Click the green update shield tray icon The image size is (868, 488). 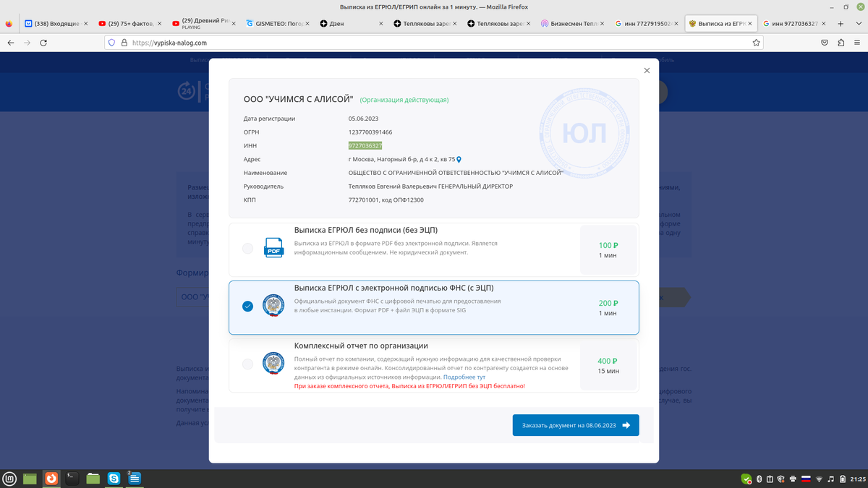[x=746, y=479]
